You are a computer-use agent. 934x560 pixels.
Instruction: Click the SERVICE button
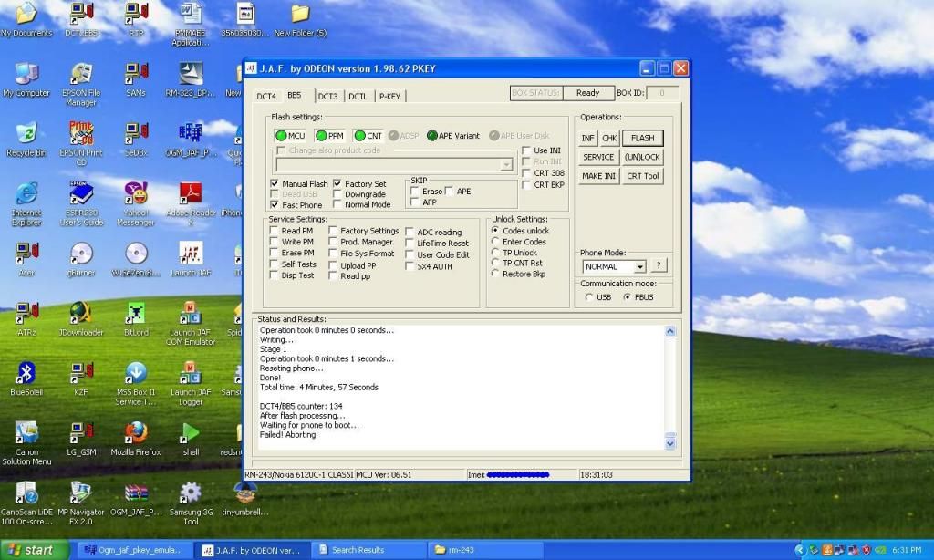(x=598, y=157)
